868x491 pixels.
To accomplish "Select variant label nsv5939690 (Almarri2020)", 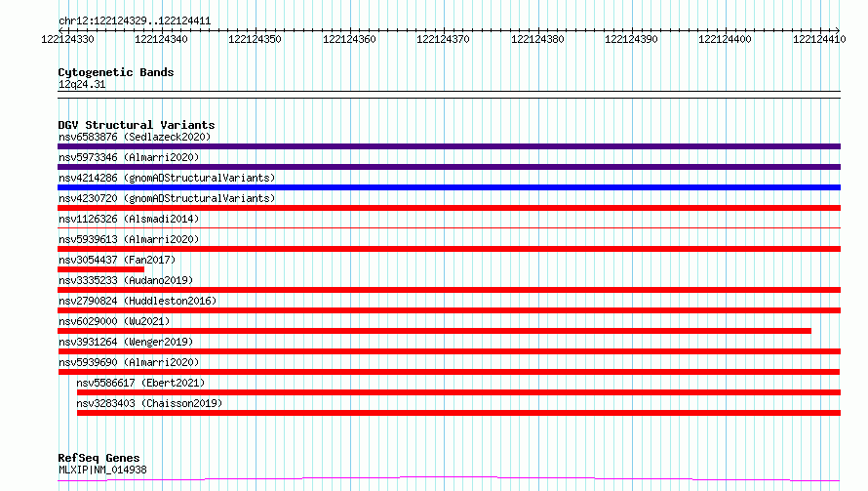I will (129, 362).
